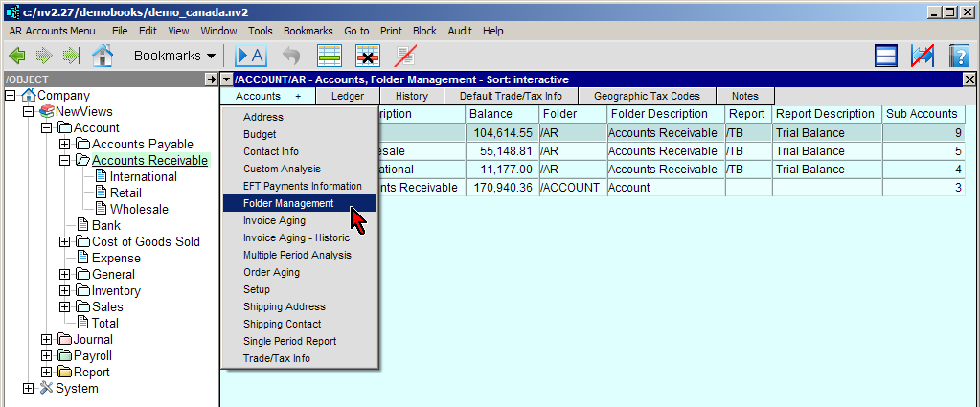Screen dimensions: 980x407
Task: Switch to the Geographic Tax Codes tab
Action: [647, 96]
